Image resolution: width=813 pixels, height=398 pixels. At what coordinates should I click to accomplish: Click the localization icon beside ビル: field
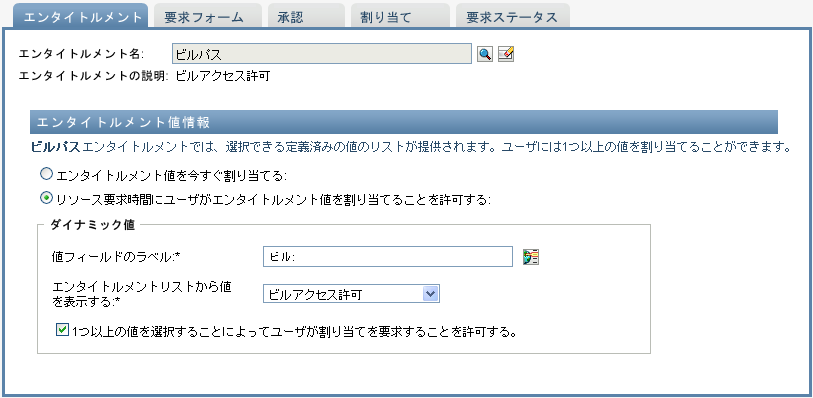[x=531, y=257]
